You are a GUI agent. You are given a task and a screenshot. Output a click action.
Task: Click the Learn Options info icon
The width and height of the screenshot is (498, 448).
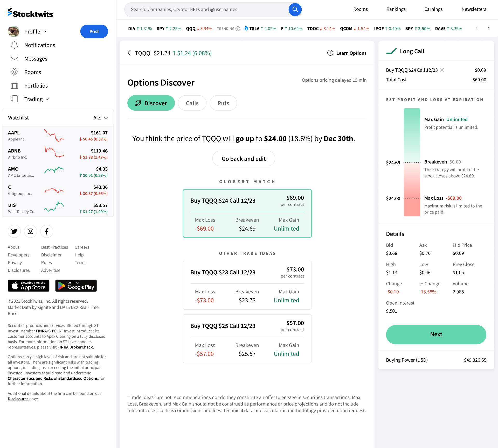(330, 53)
